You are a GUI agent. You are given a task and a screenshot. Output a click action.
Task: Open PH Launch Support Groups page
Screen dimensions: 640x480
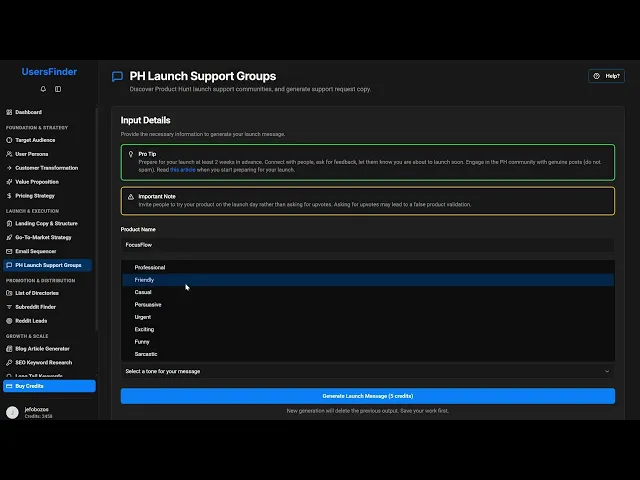pyautogui.click(x=47, y=265)
